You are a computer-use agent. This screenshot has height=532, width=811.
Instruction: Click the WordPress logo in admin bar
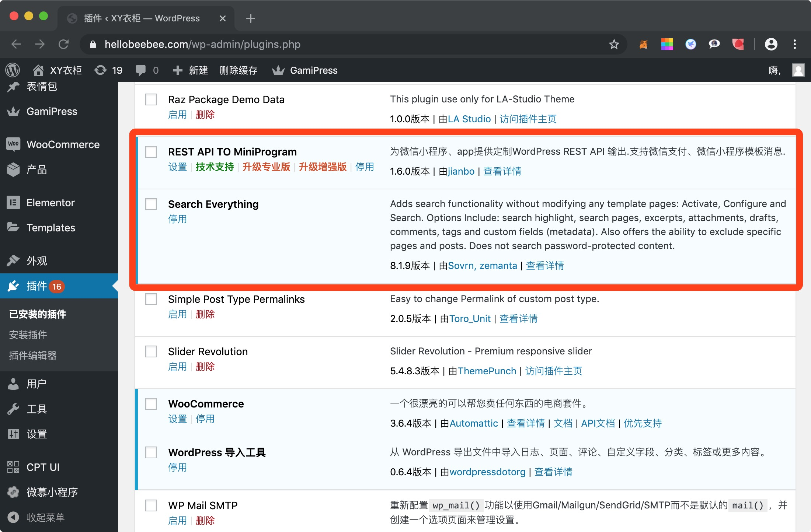(13, 70)
